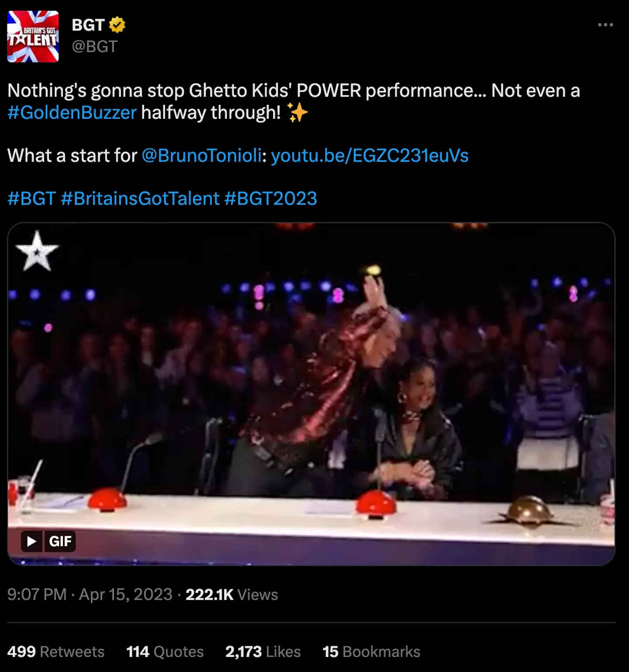
Task: View the 114 Quotes list
Action: 165,651
